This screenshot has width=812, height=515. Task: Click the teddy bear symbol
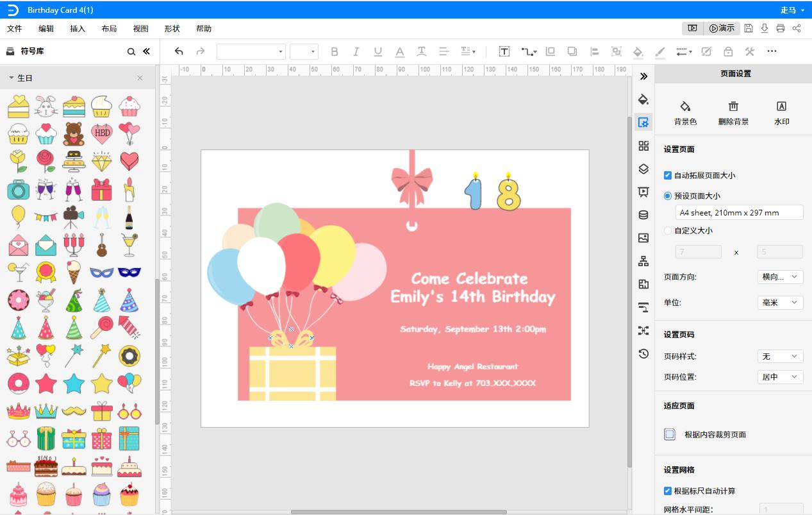pyautogui.click(x=74, y=133)
